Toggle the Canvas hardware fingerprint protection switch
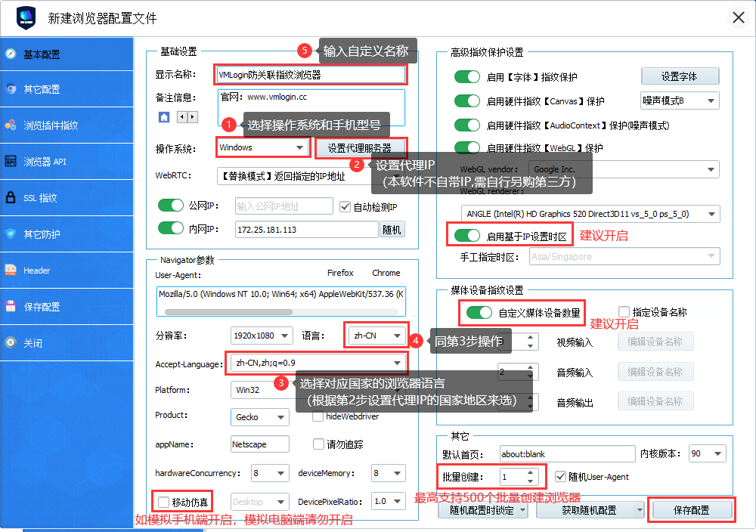Image resolution: width=756 pixels, height=532 pixels. pos(466,101)
